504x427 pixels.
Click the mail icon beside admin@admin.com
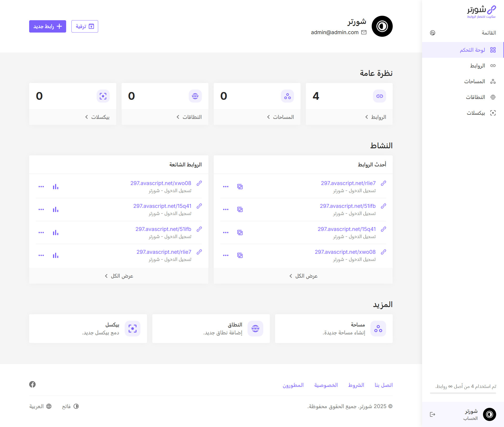(x=364, y=32)
